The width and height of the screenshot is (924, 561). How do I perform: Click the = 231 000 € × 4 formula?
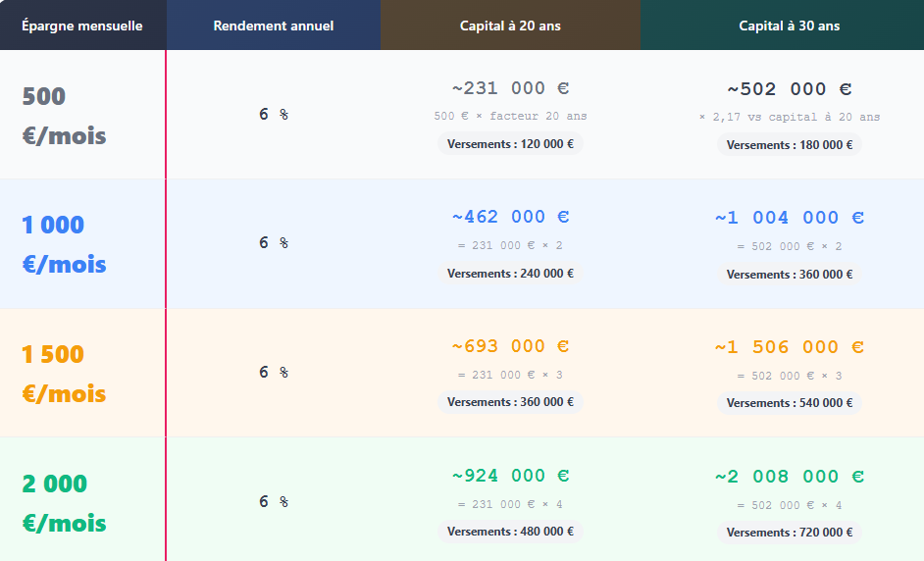pos(510,504)
